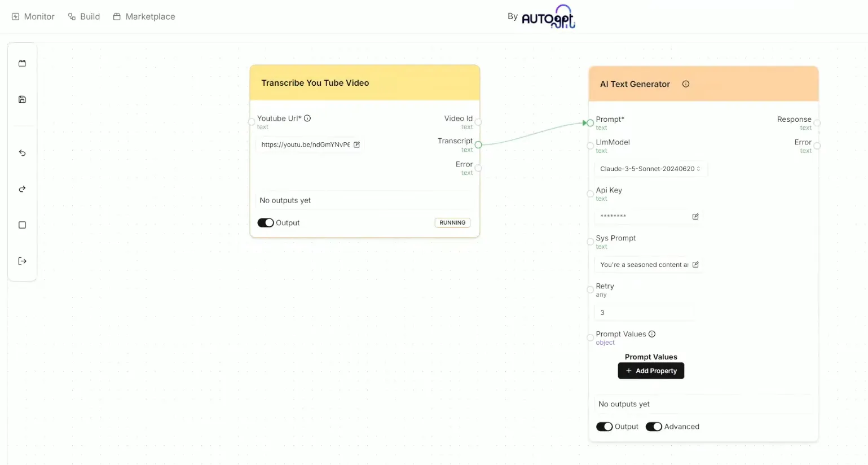Click the RUNNING status badge
The height and width of the screenshot is (465, 868).
452,223
